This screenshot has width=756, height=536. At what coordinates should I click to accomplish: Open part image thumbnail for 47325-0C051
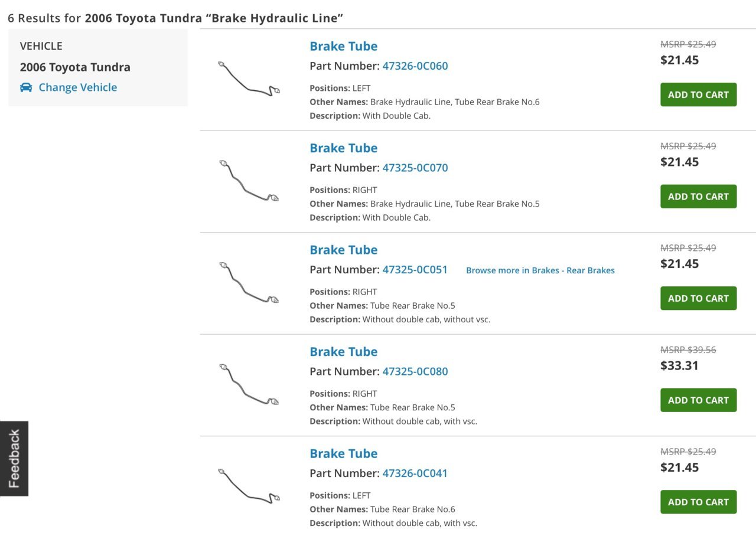point(249,283)
